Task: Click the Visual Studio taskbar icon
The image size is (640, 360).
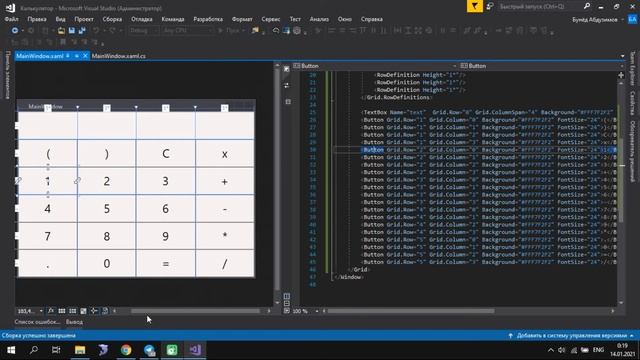Action: pos(195,350)
